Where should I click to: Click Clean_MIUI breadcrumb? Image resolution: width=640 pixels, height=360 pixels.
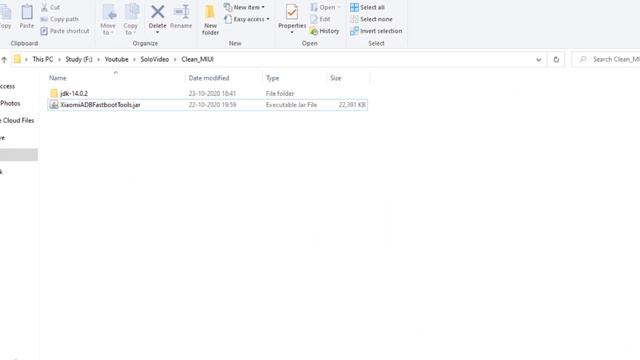click(198, 60)
